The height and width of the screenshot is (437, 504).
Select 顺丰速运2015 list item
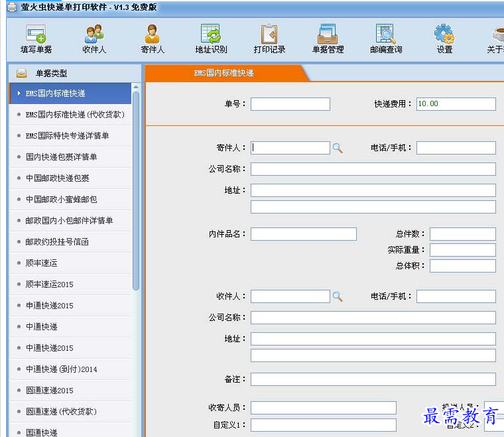point(71,284)
